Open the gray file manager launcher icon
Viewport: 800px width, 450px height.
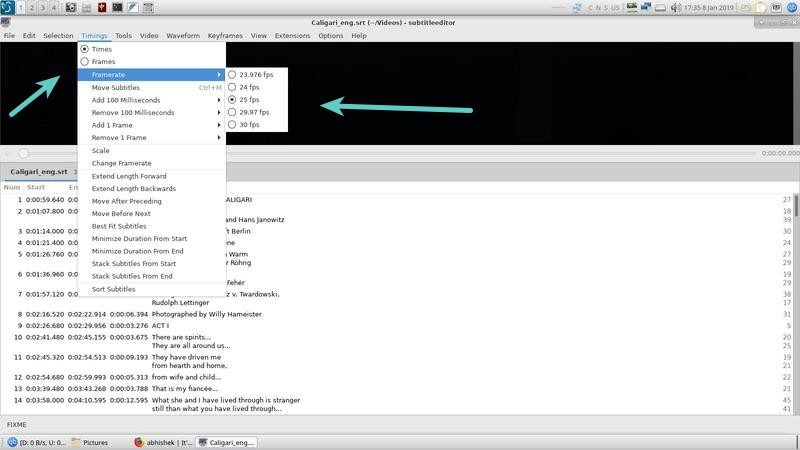(87, 8)
